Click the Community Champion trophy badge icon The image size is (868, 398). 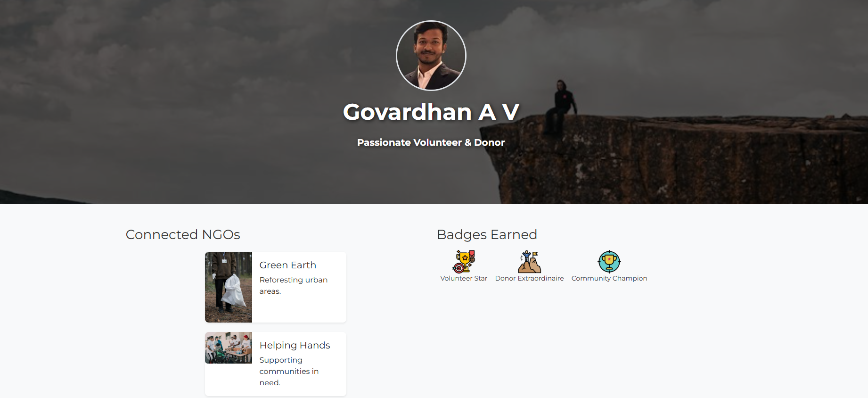point(609,262)
